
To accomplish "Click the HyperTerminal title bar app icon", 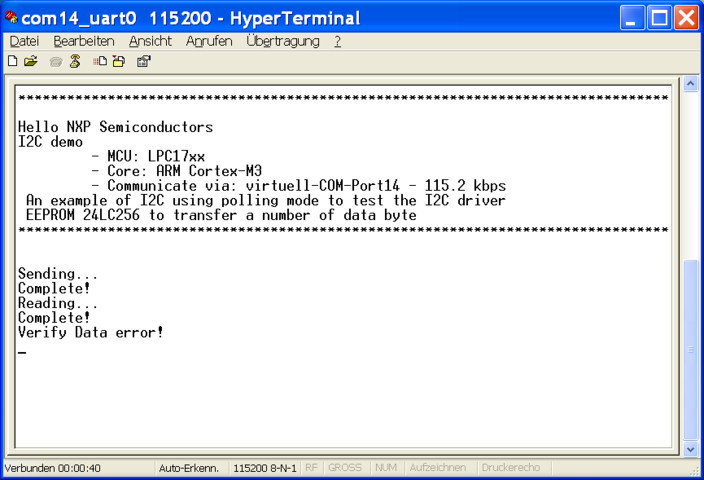I will point(11,18).
